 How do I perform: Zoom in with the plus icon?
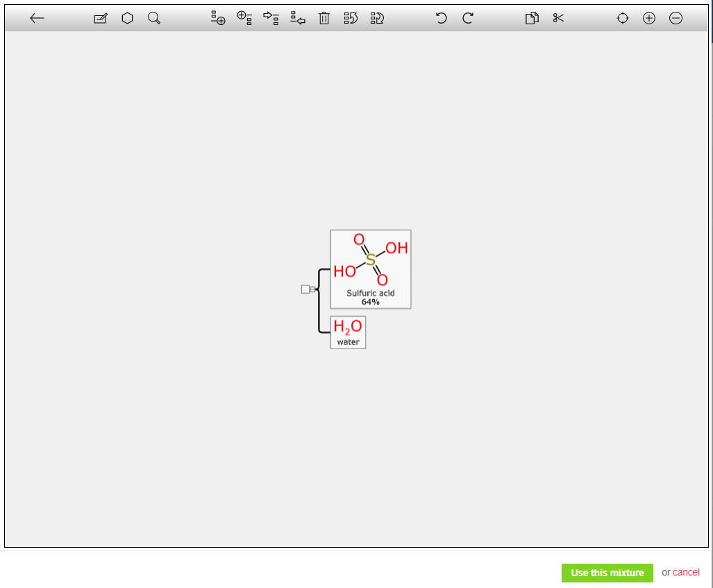pyautogui.click(x=649, y=18)
